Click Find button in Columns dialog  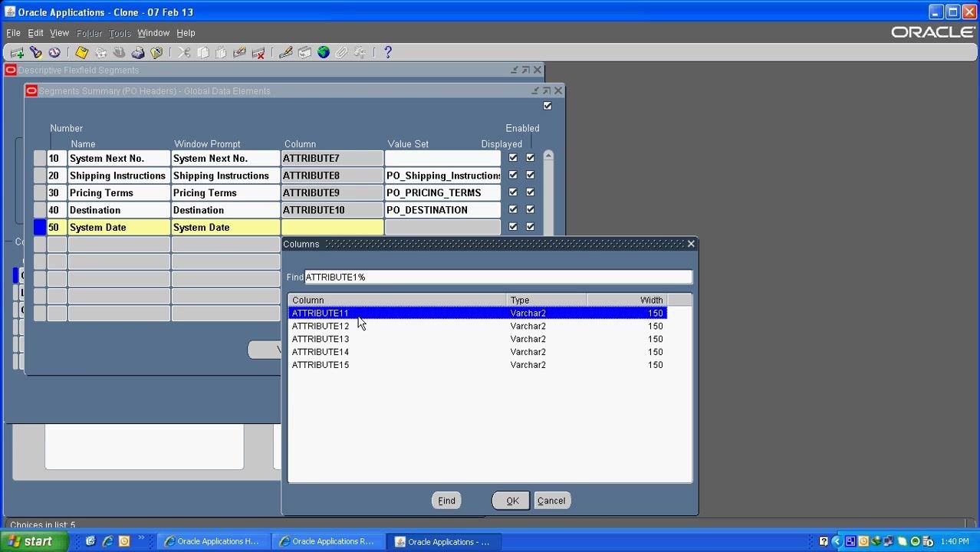(446, 501)
